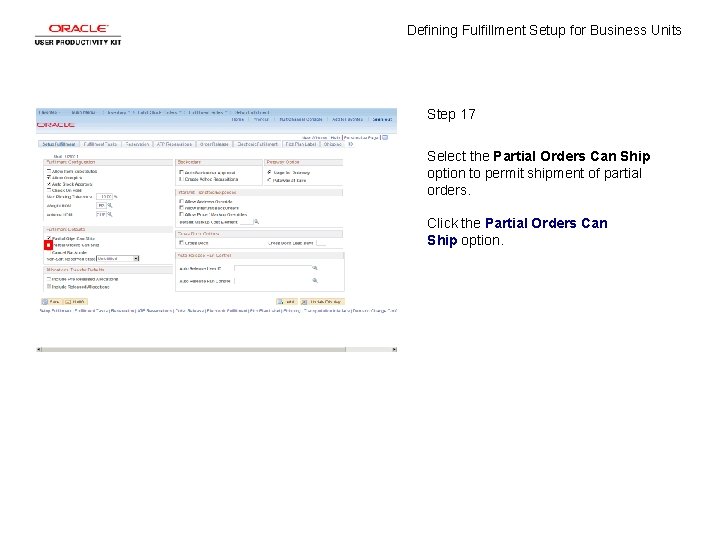Open the Favorites navigation menu
The width and height of the screenshot is (720, 540).
(48, 112)
